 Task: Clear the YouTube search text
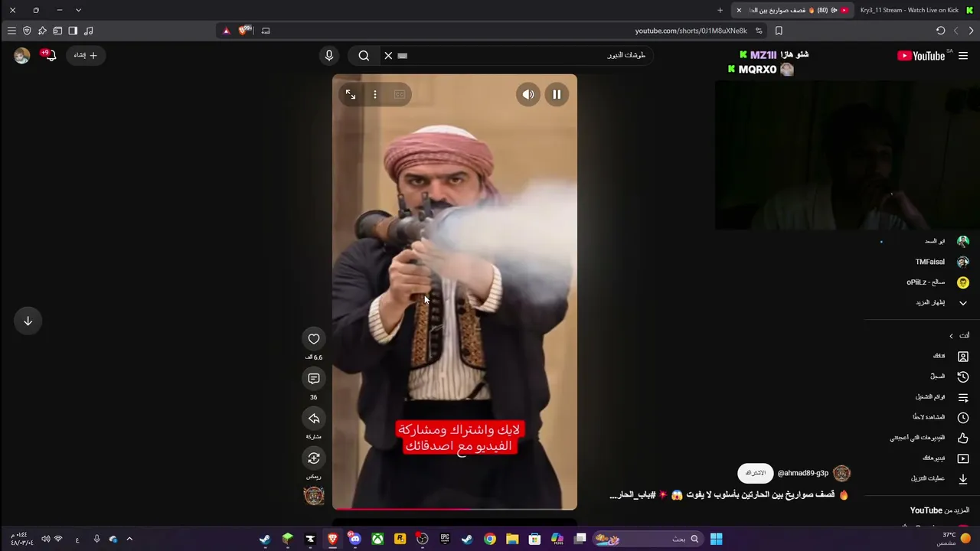click(x=388, y=55)
